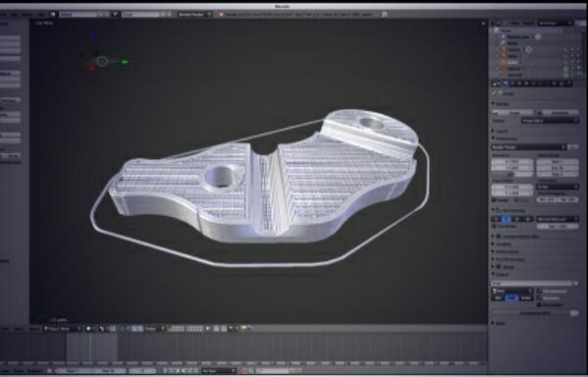Open the output file format dropdown
Image resolution: width=588 pixels, height=377 pixels.
(x=511, y=291)
